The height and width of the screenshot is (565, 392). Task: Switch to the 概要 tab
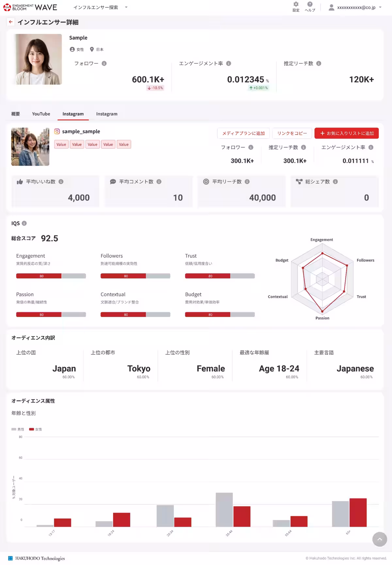point(16,114)
